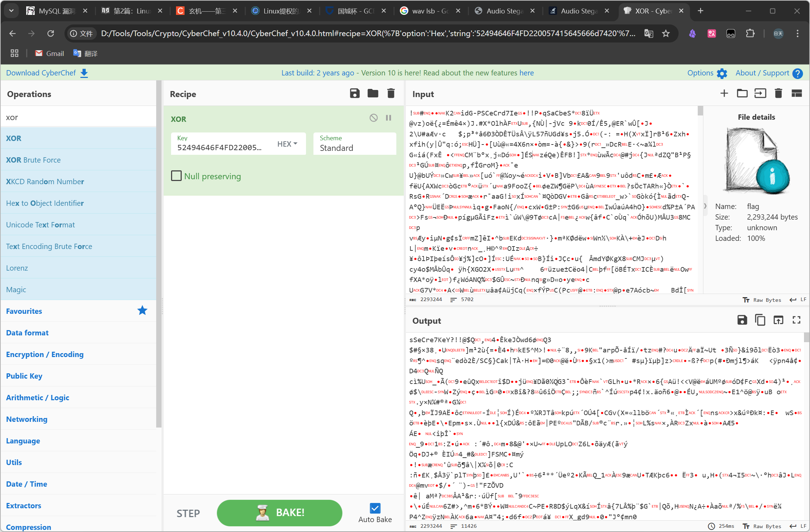
Task: Select Hex to Object Identifier operation
Action: click(78, 203)
